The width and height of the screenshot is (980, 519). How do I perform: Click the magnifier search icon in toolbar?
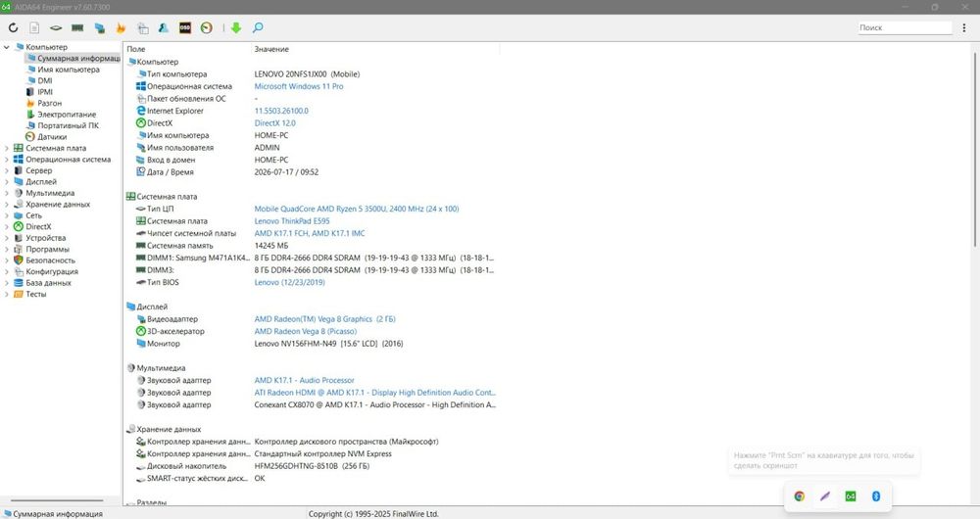pos(258,27)
